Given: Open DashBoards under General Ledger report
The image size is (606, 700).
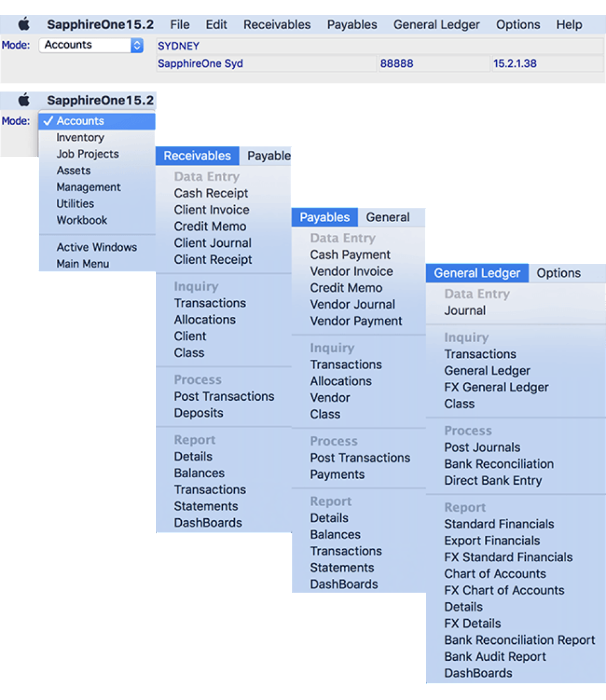Looking at the screenshot, I should [478, 673].
